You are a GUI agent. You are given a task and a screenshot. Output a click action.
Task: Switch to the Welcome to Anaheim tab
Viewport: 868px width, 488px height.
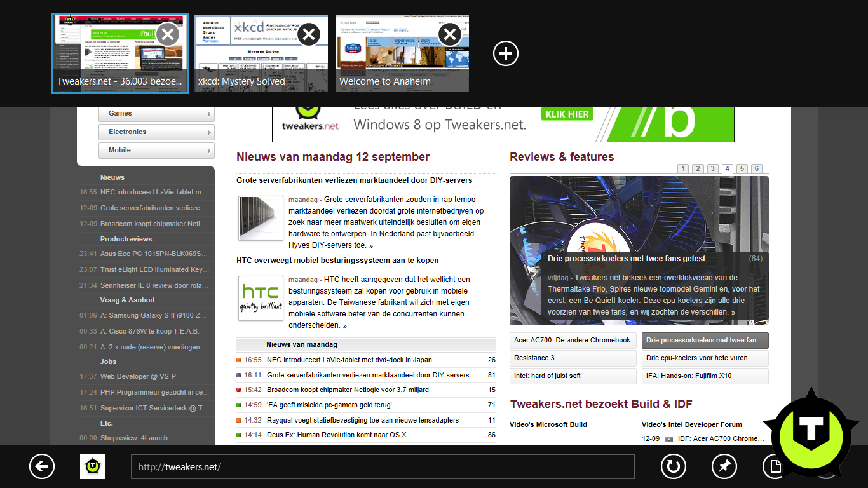pyautogui.click(x=402, y=53)
